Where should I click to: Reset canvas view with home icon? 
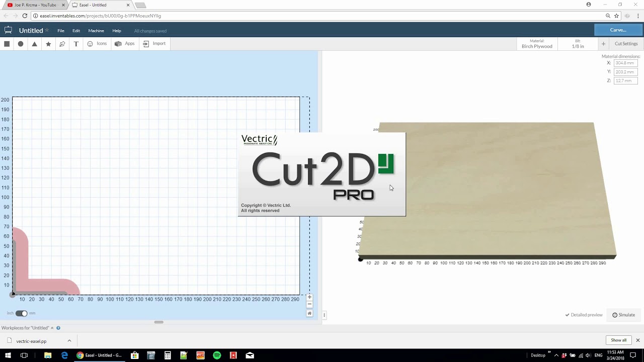point(309,313)
